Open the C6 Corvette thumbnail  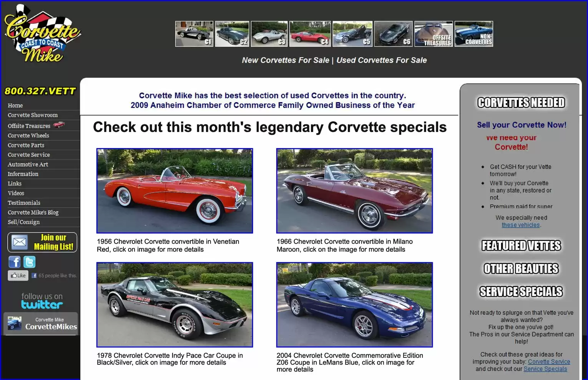[x=394, y=34]
